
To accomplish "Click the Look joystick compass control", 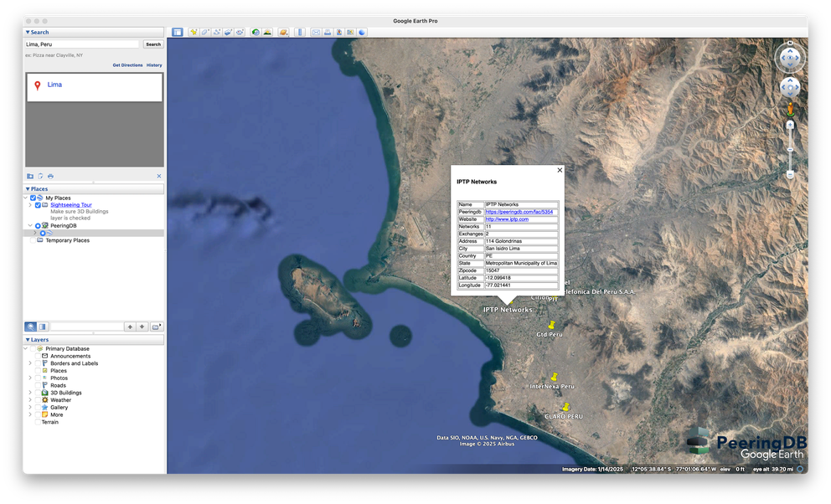I will 790,58.
